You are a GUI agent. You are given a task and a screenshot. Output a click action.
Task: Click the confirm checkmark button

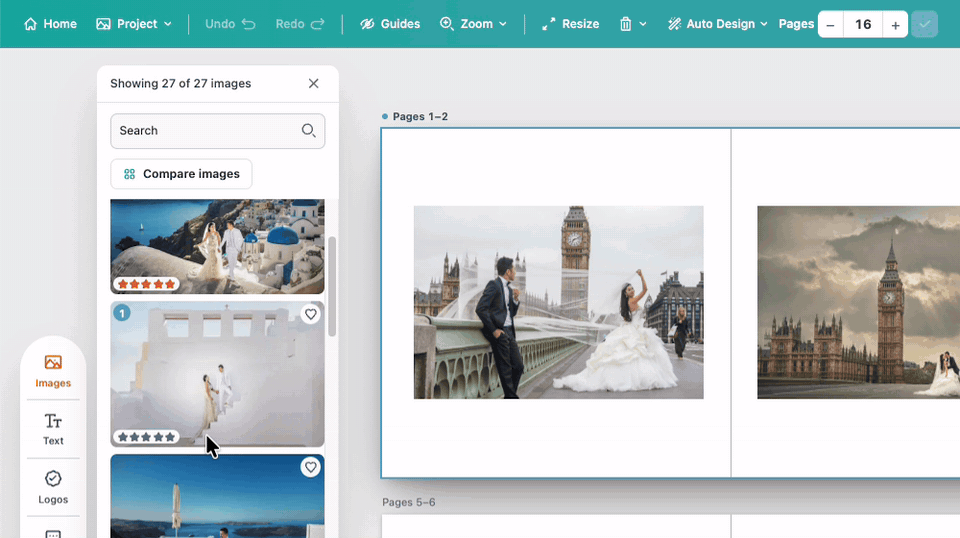click(924, 24)
